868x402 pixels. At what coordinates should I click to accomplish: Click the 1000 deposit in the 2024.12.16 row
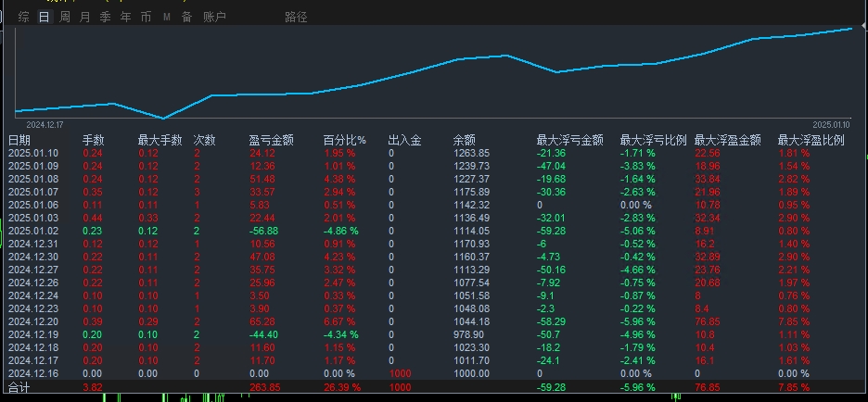(400, 374)
